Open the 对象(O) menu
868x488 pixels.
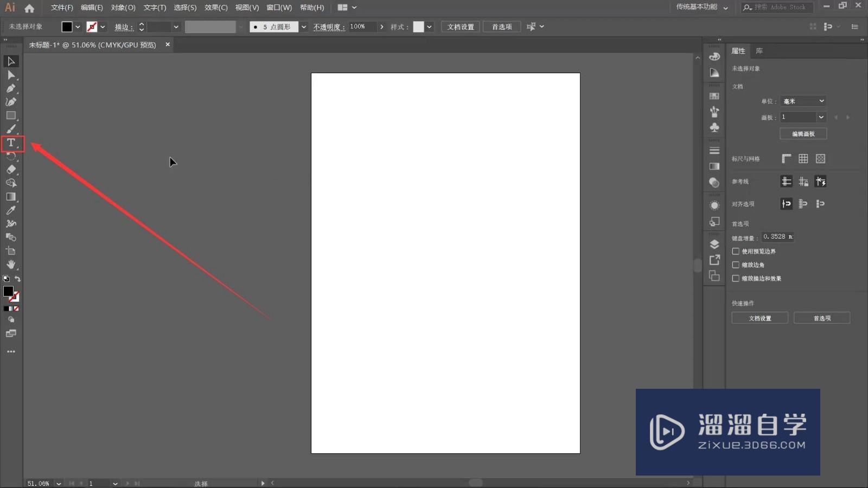tap(123, 8)
